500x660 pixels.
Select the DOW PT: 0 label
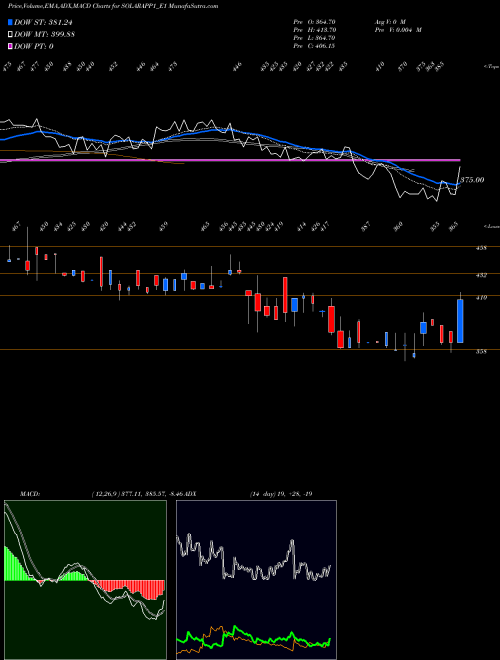[x=34, y=46]
